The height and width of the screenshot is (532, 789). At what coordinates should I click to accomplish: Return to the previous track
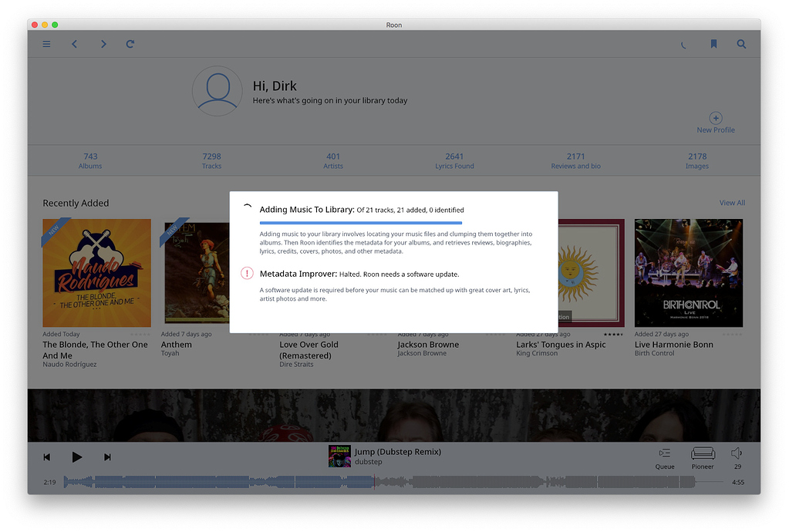tap(47, 456)
